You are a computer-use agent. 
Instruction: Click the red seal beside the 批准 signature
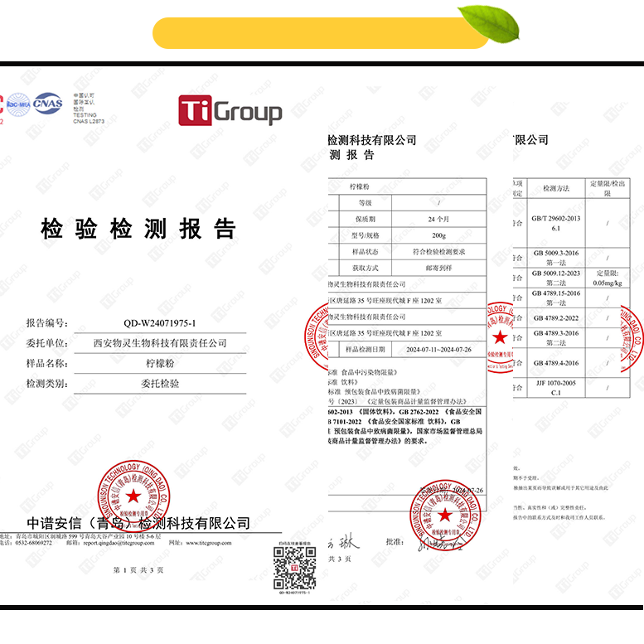click(445, 515)
